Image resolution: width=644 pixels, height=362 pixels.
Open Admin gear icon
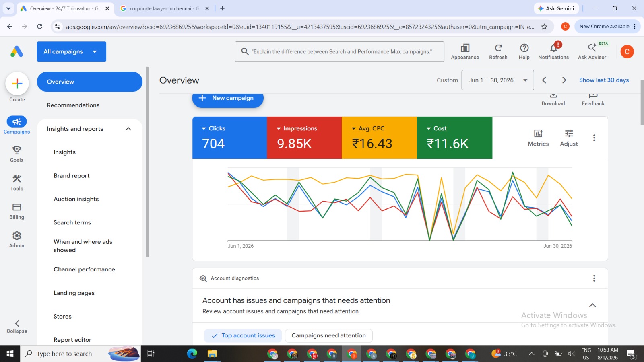[x=17, y=239]
